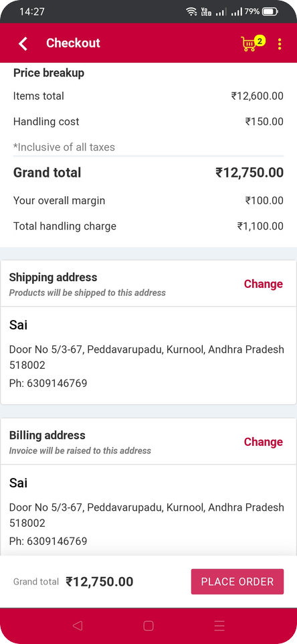Tap the Sai shipping address card

click(148, 355)
